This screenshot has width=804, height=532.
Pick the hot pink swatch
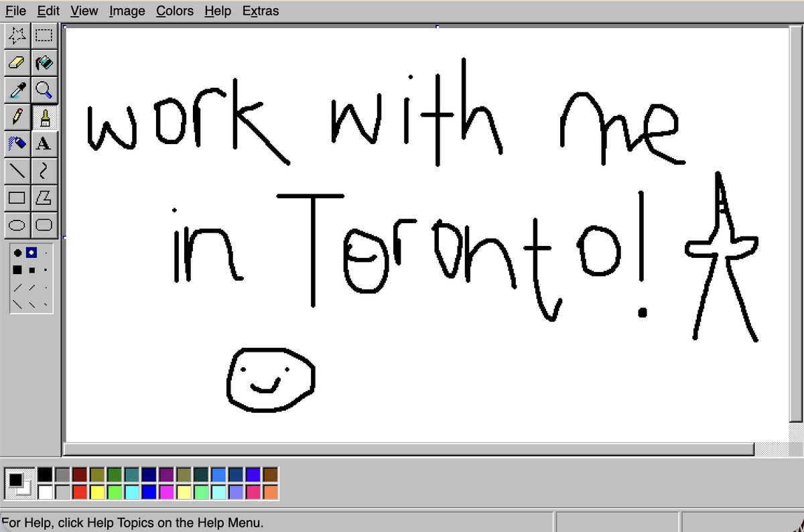(x=253, y=492)
